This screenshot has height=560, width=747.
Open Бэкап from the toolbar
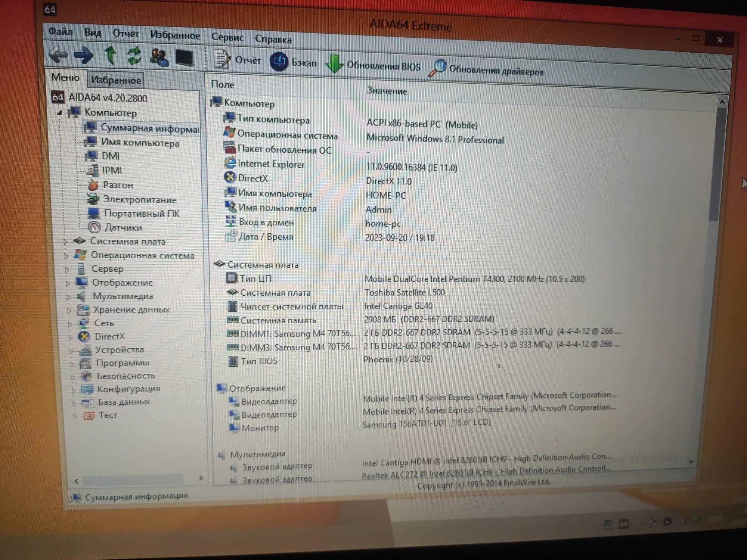click(293, 62)
